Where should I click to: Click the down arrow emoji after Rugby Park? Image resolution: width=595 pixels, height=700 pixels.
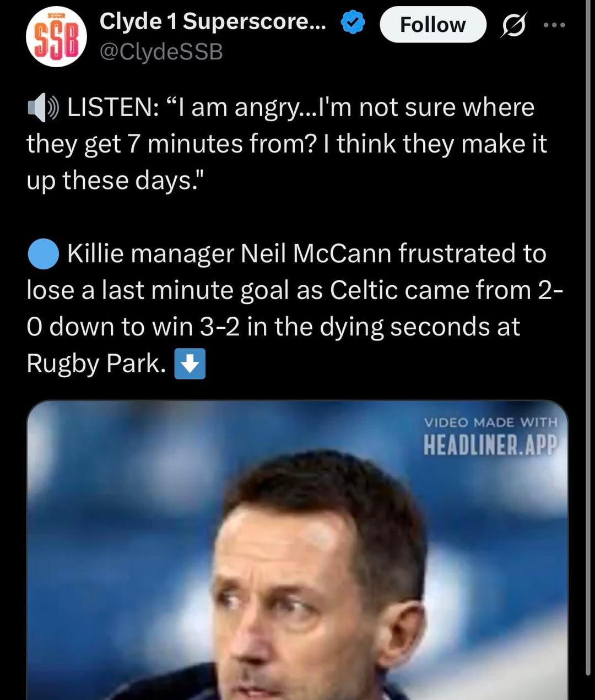pos(190,363)
